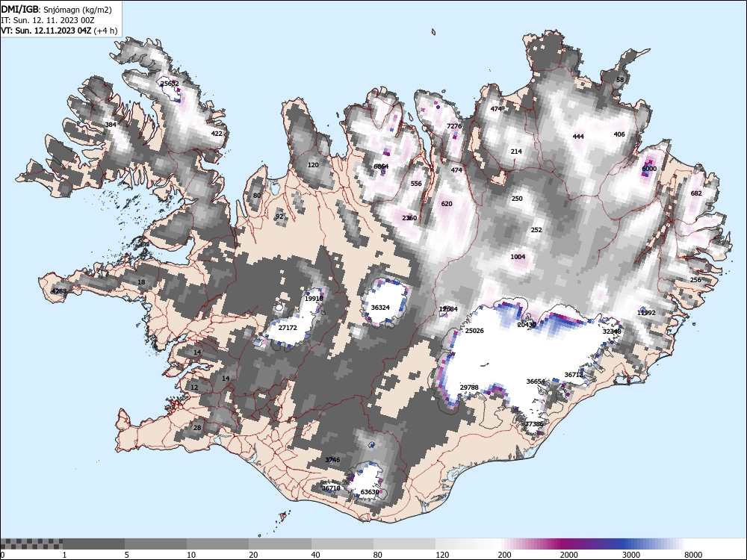Select the 40–80 light gray legend swatch
The height and width of the screenshot is (560, 747).
pyautogui.click(x=342, y=544)
